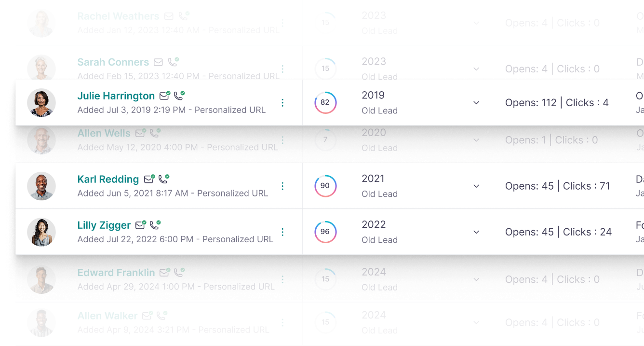
Task: Click Lilly Zigger's phone icon
Action: coord(155,225)
